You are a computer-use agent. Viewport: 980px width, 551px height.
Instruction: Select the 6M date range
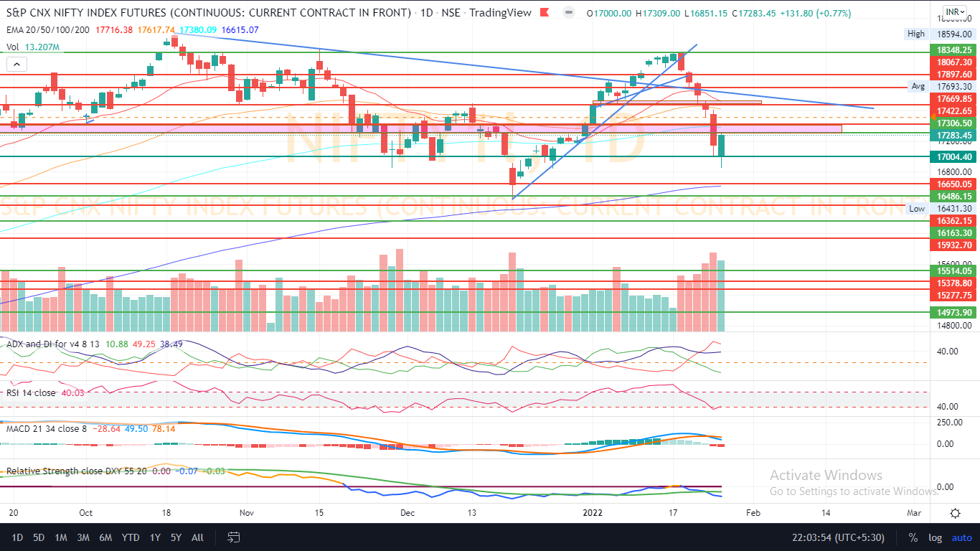pos(105,537)
